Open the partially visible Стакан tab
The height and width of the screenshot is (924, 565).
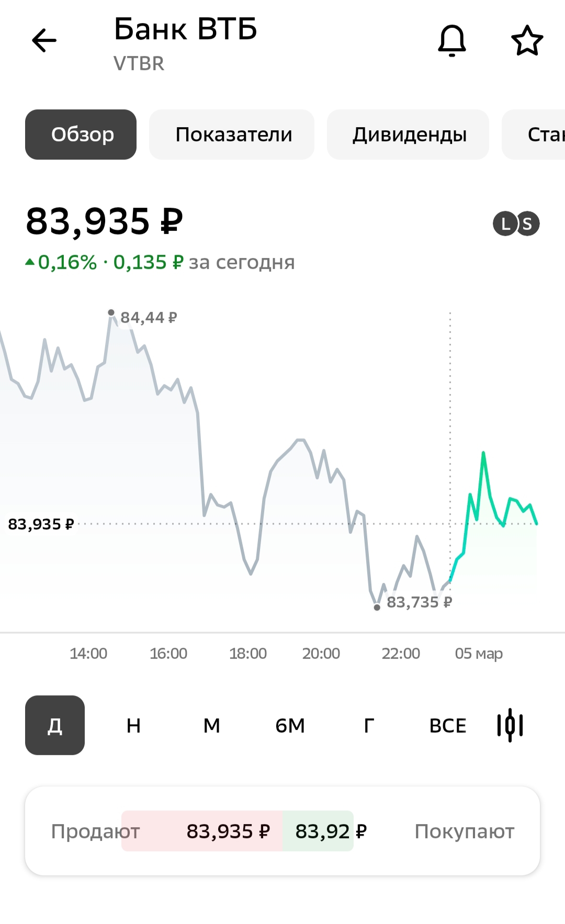point(539,134)
